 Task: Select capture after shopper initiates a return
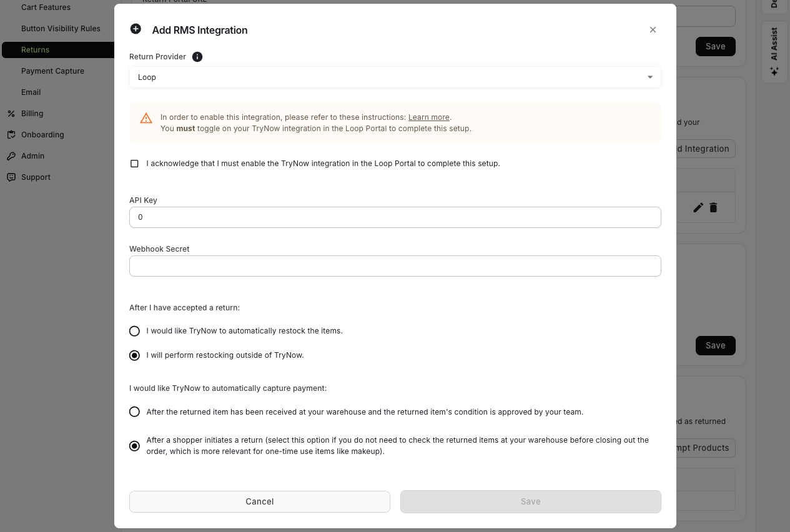(134, 446)
